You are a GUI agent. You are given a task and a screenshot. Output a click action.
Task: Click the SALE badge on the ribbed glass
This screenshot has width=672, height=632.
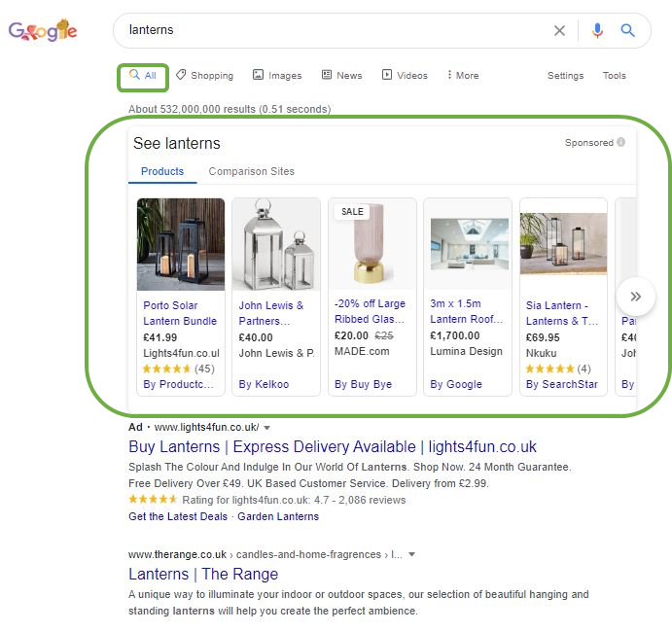(352, 212)
